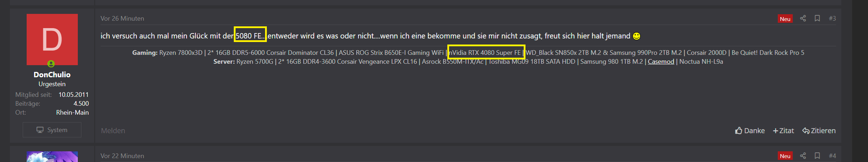Click share icon on post #4
Image resolution: width=868 pixels, height=162 pixels.
click(x=803, y=156)
